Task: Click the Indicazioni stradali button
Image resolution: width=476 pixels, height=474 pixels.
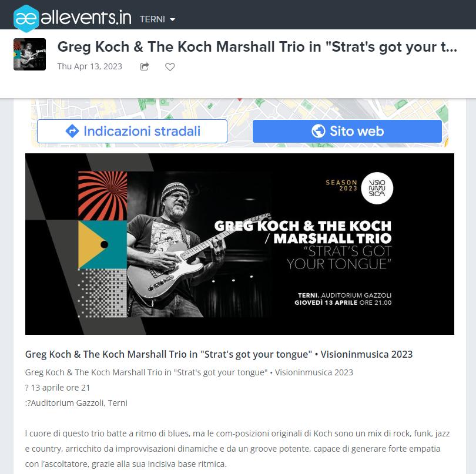Action: (132, 131)
